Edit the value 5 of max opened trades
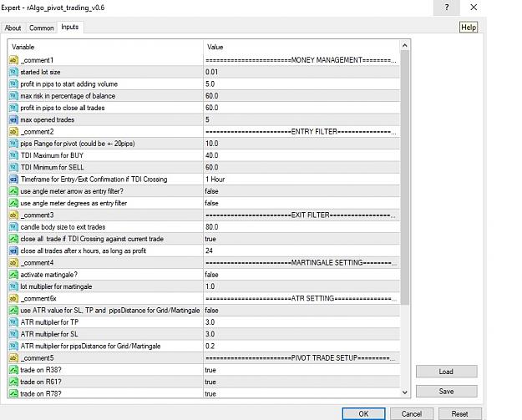 (302, 119)
